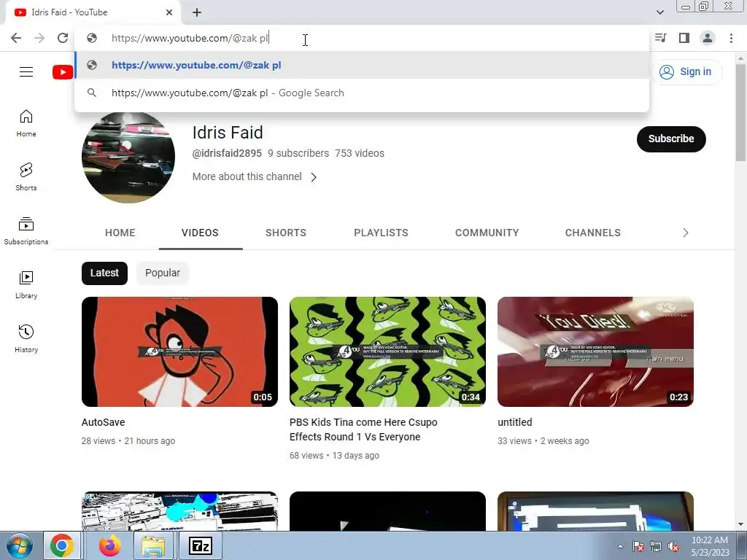Switch to the VIDEOS channel tab
Image resolution: width=747 pixels, height=560 pixels.
[x=200, y=233]
